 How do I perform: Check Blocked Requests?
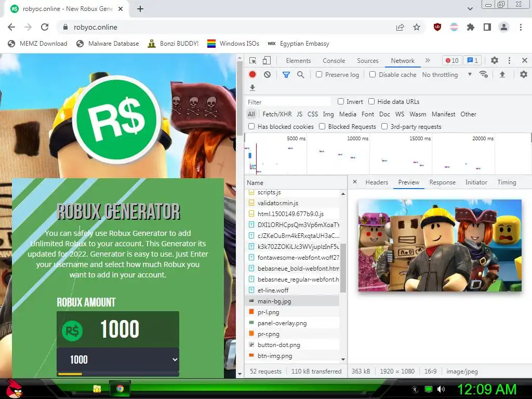point(322,127)
